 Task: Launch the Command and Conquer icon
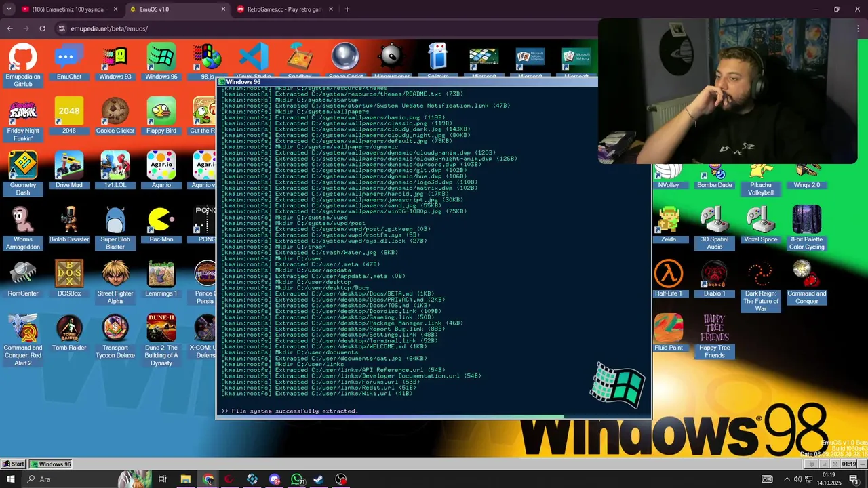coord(807,282)
